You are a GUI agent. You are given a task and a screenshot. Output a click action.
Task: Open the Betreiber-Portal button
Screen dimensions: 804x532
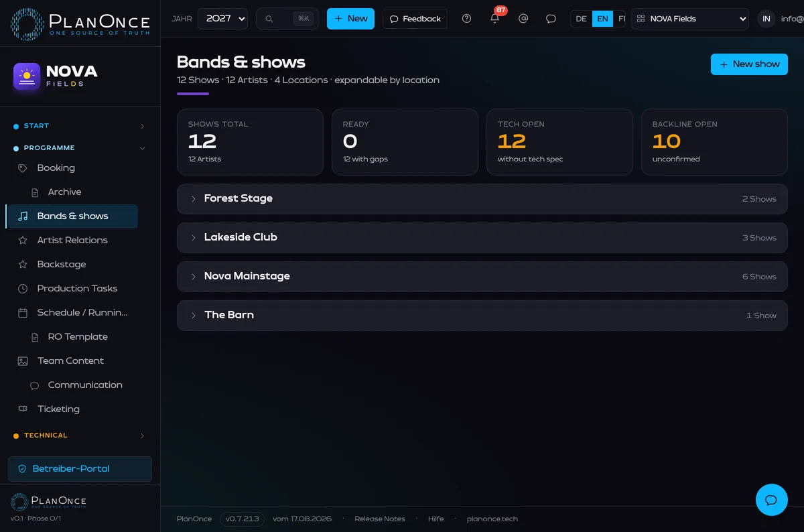[x=80, y=469]
